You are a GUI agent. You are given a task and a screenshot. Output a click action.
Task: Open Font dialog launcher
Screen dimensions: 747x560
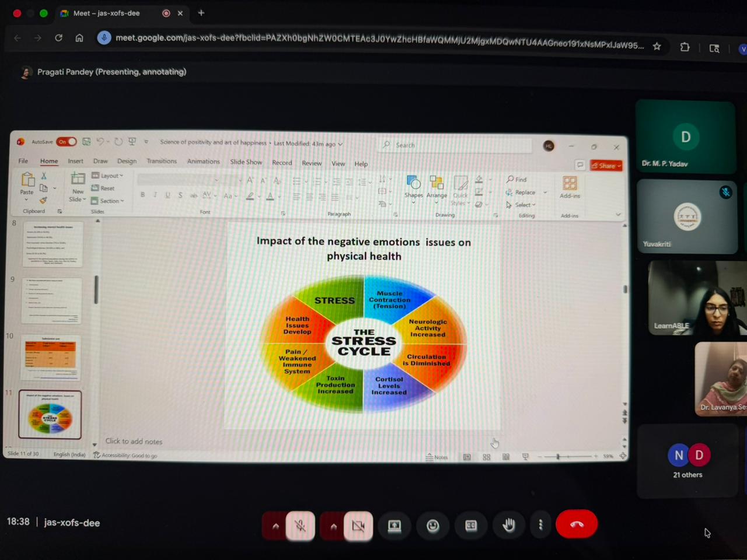click(x=283, y=213)
